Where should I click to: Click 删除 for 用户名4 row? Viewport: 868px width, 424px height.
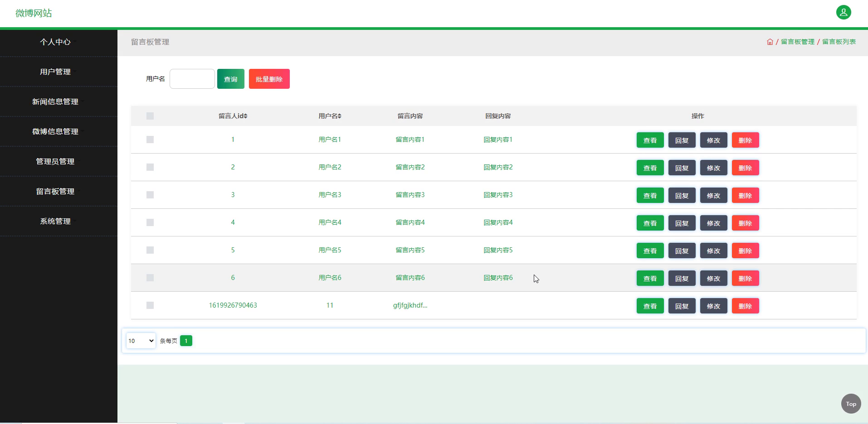click(x=746, y=223)
